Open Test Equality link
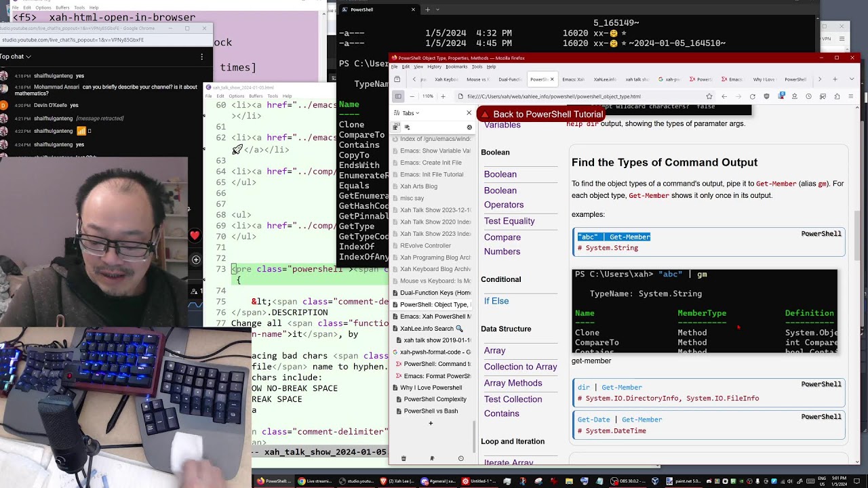The height and width of the screenshot is (488, 868). 509,221
